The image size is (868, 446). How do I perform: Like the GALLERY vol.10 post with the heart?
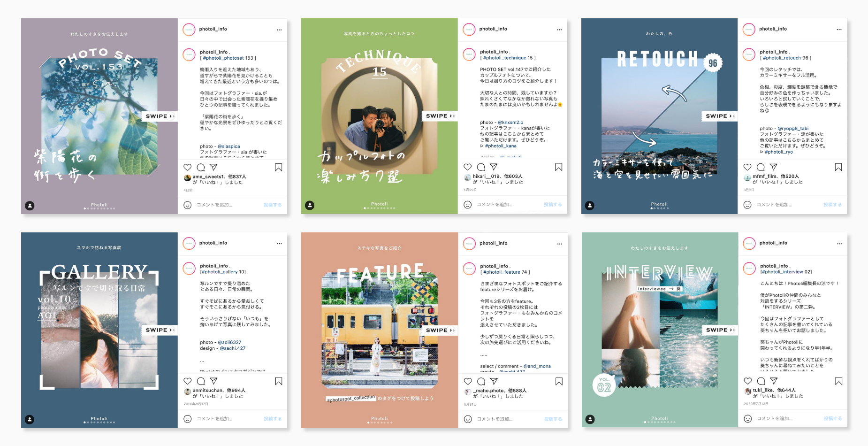[x=188, y=381]
